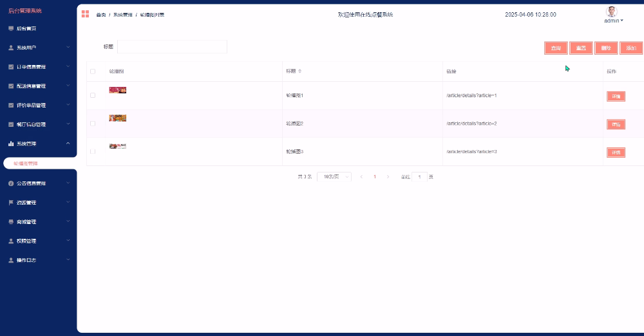Open the 后台首页 menu item

pos(26,28)
